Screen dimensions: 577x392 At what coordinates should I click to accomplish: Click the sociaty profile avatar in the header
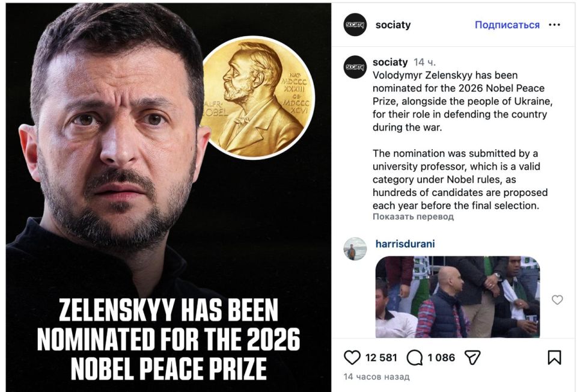[x=354, y=25]
